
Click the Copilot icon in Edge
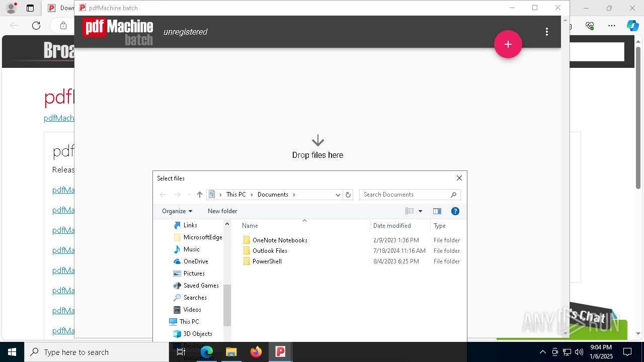point(632,26)
